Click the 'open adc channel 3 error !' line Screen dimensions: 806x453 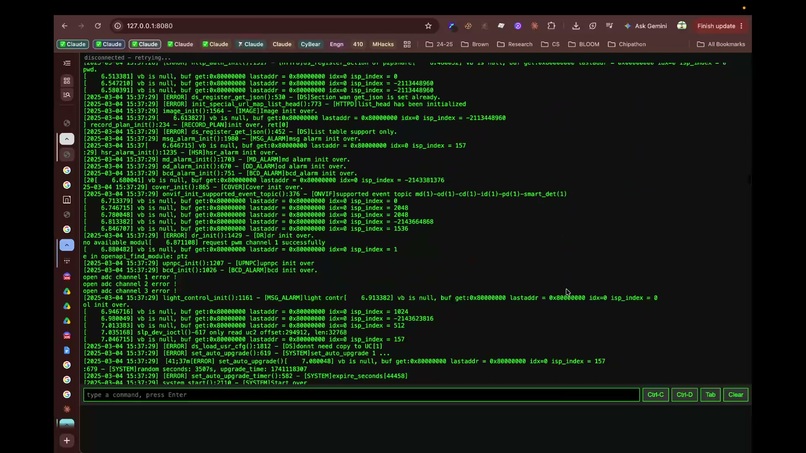pyautogui.click(x=130, y=291)
